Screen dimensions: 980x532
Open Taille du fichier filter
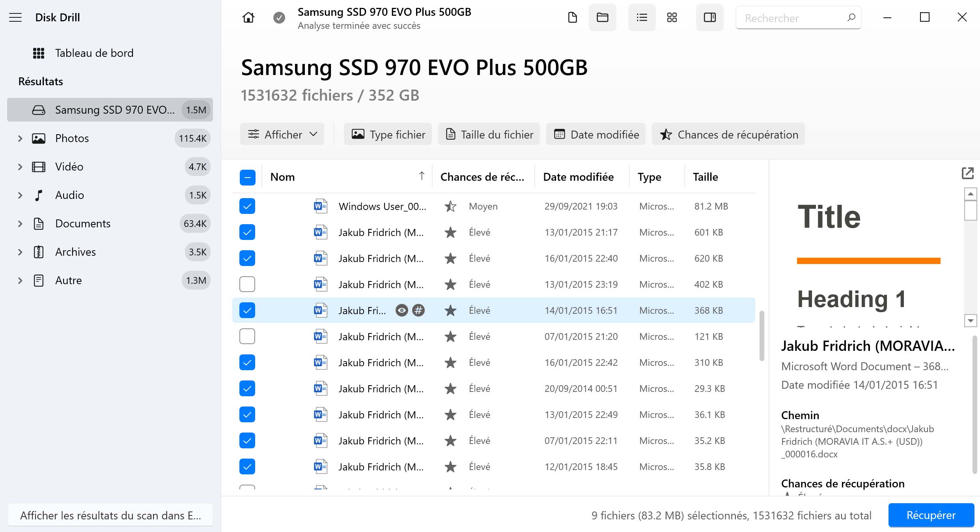click(x=489, y=134)
